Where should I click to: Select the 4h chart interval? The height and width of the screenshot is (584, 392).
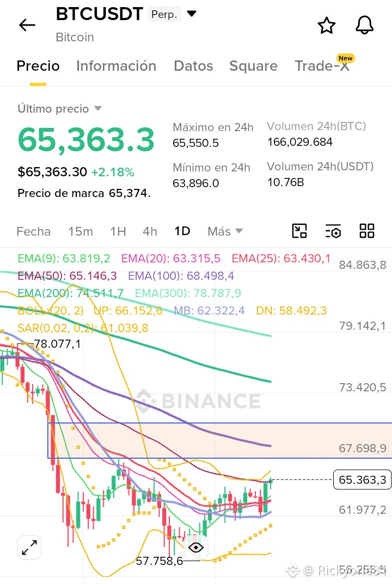click(x=150, y=231)
